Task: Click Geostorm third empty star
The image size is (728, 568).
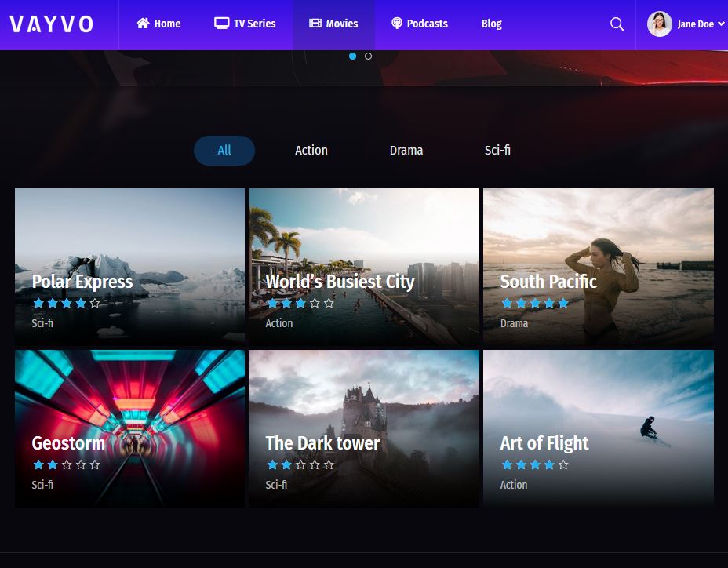Action: coord(67,465)
